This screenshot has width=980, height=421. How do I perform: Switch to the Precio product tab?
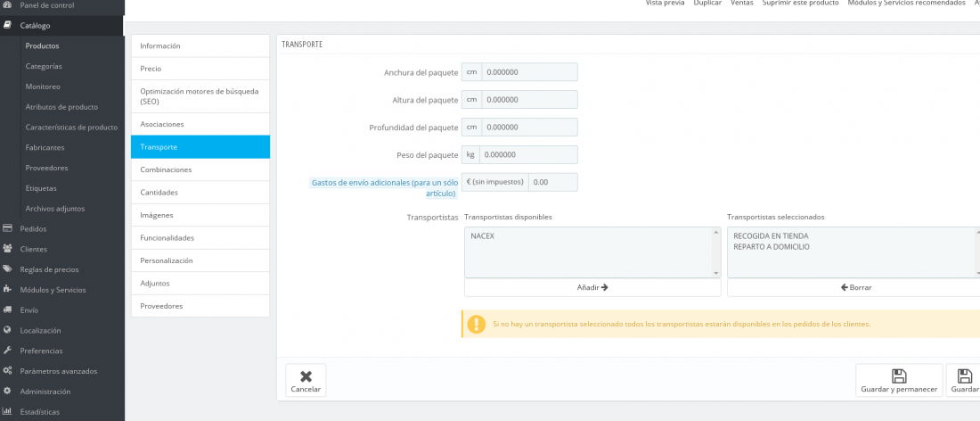pos(200,69)
